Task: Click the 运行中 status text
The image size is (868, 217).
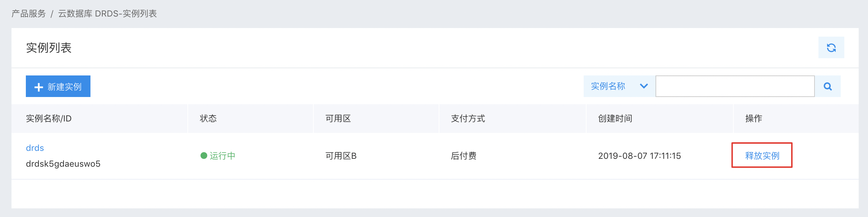Action: coord(223,156)
